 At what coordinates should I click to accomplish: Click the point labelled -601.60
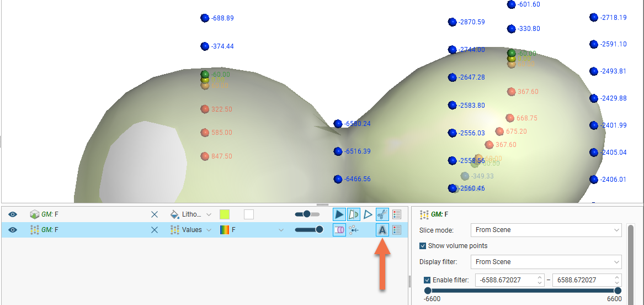coord(512,4)
